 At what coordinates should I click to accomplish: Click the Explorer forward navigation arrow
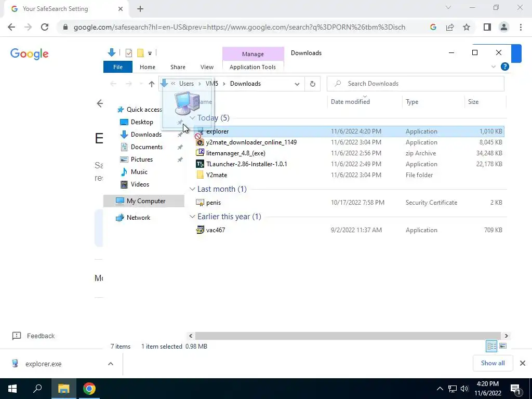click(129, 84)
